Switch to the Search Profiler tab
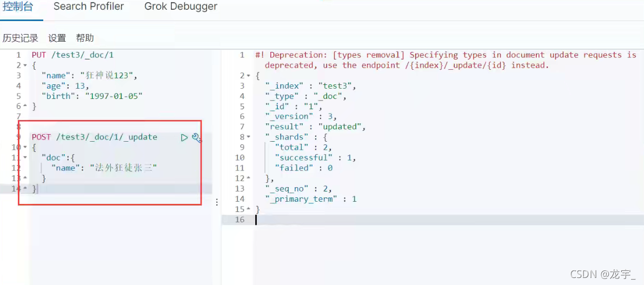 click(x=89, y=6)
